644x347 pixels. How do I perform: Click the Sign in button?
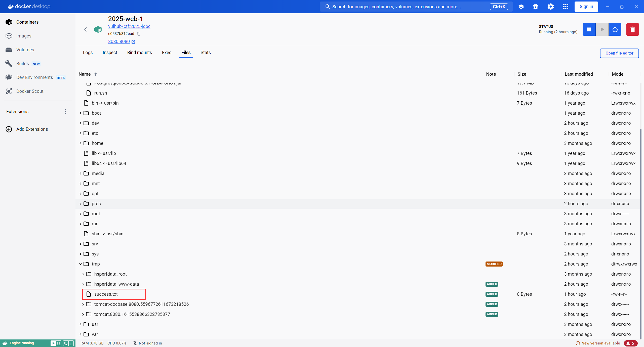pos(586,7)
